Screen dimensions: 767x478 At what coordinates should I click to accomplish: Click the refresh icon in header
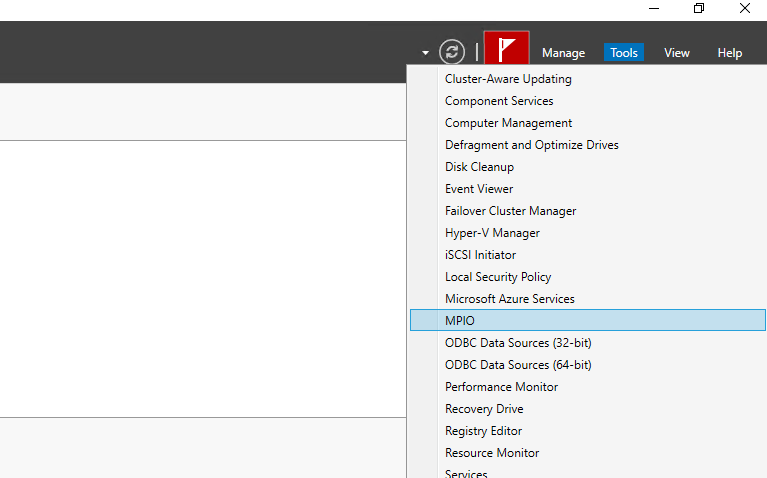pos(452,52)
